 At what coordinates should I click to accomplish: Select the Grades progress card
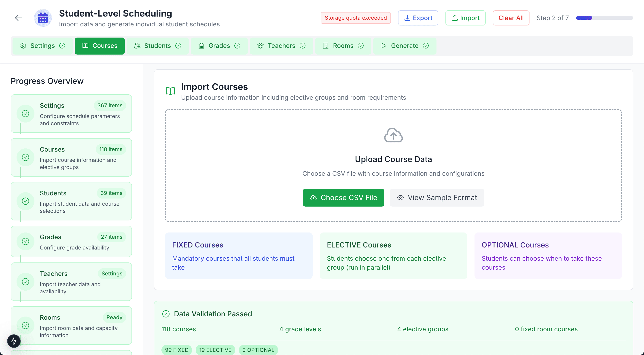(x=71, y=241)
